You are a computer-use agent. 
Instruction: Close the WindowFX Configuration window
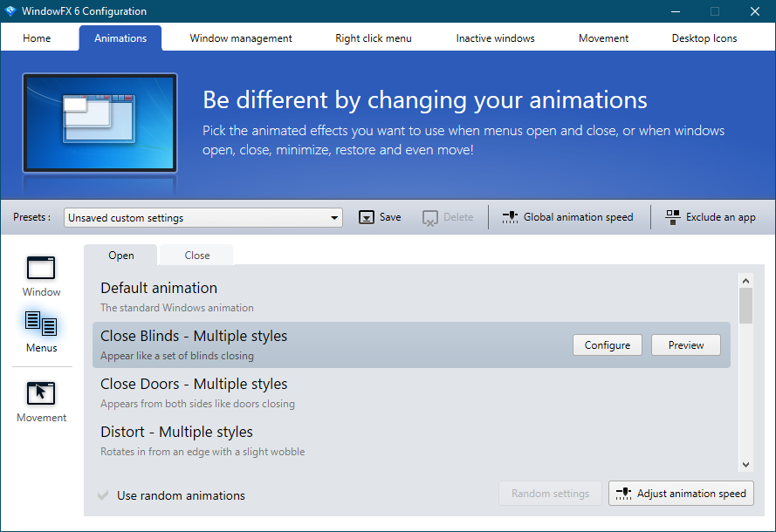(x=755, y=10)
